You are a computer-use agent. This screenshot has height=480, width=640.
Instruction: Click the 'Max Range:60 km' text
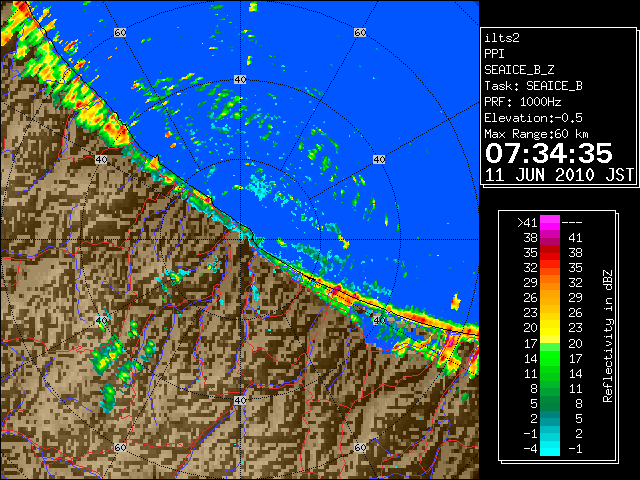click(536, 134)
